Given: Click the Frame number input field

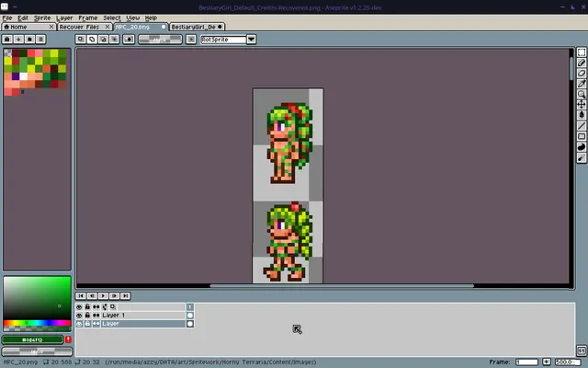Looking at the screenshot, I should (526, 362).
